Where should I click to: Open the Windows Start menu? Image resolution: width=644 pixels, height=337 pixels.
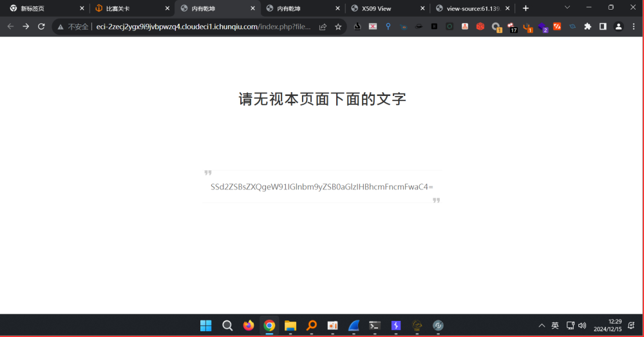pyautogui.click(x=206, y=325)
